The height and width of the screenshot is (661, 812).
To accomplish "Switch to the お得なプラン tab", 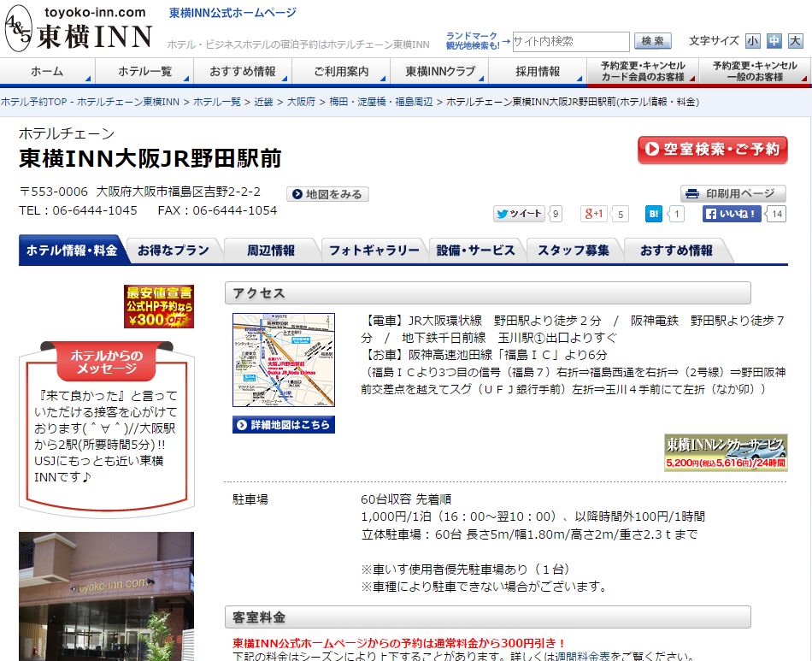I will point(173,251).
